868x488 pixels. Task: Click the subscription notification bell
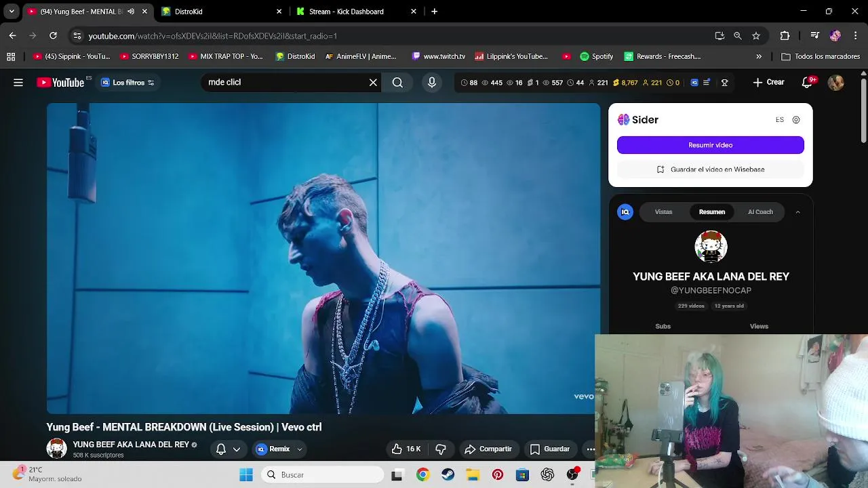[x=221, y=449]
